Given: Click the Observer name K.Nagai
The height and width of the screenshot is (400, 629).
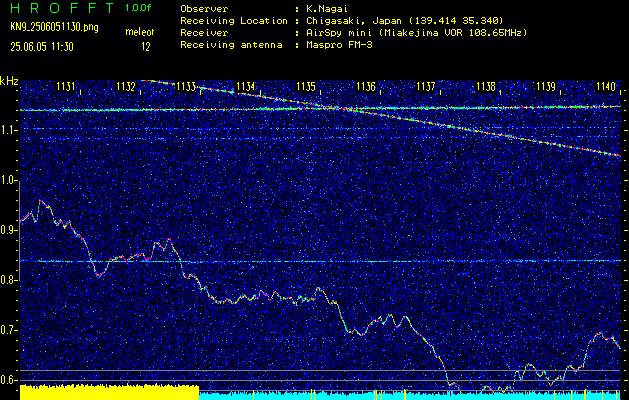Looking at the screenshot, I should coord(327,9).
